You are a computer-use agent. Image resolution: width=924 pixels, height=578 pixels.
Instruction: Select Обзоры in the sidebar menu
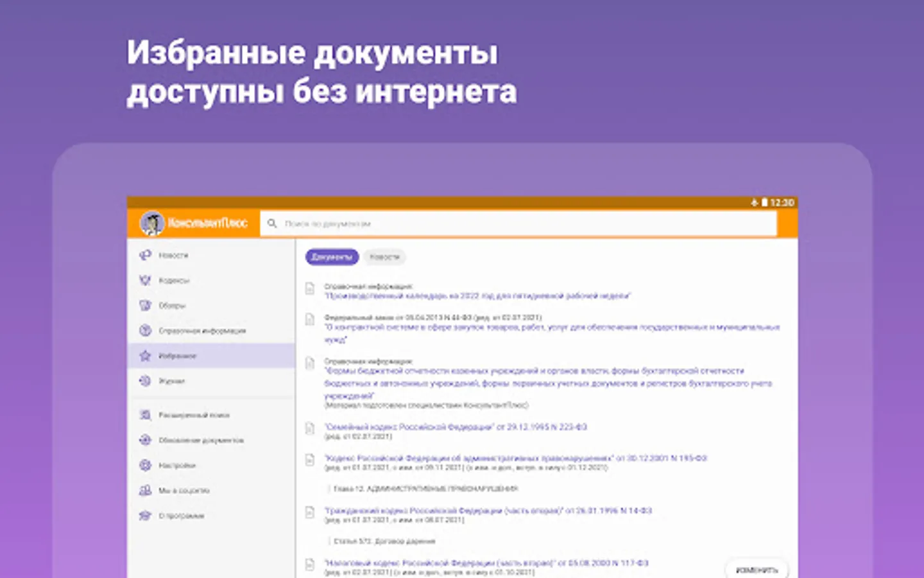(x=211, y=305)
